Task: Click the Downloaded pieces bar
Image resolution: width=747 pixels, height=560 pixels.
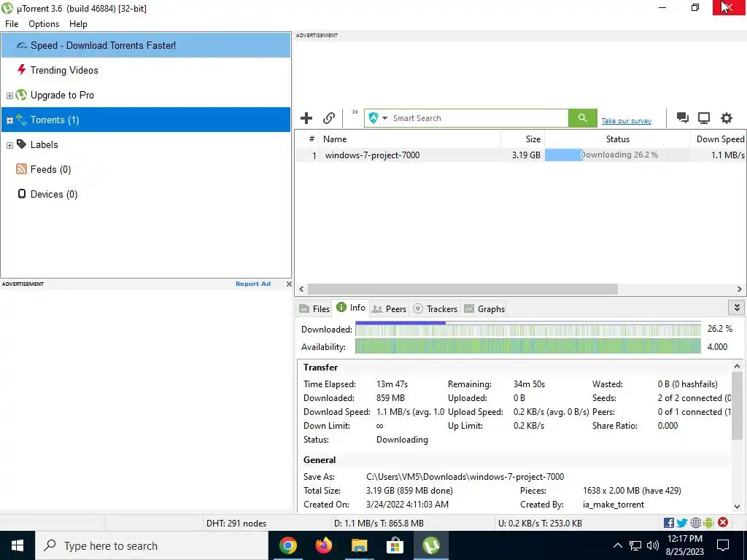Action: point(528,329)
